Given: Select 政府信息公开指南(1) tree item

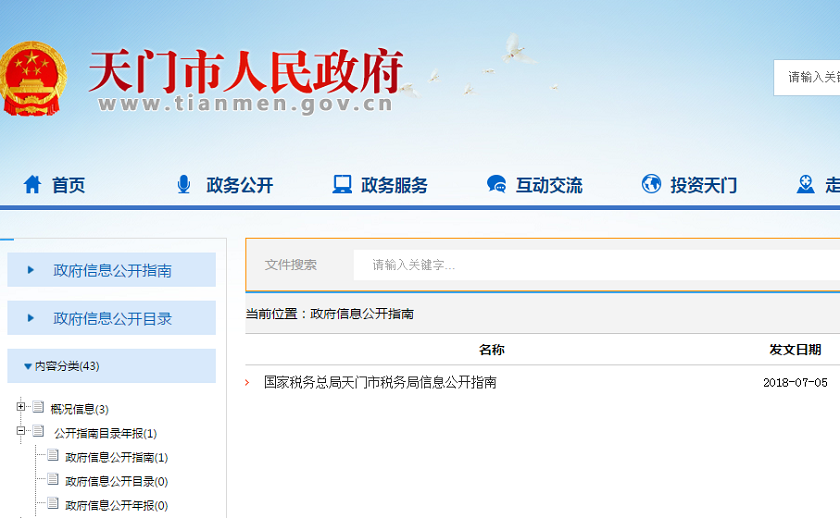Looking at the screenshot, I should (x=116, y=457).
